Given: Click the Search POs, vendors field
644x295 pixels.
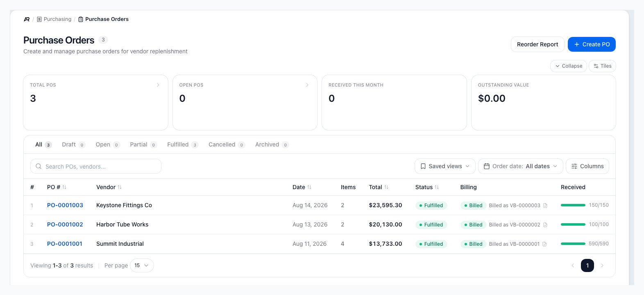Looking at the screenshot, I should click(x=96, y=166).
